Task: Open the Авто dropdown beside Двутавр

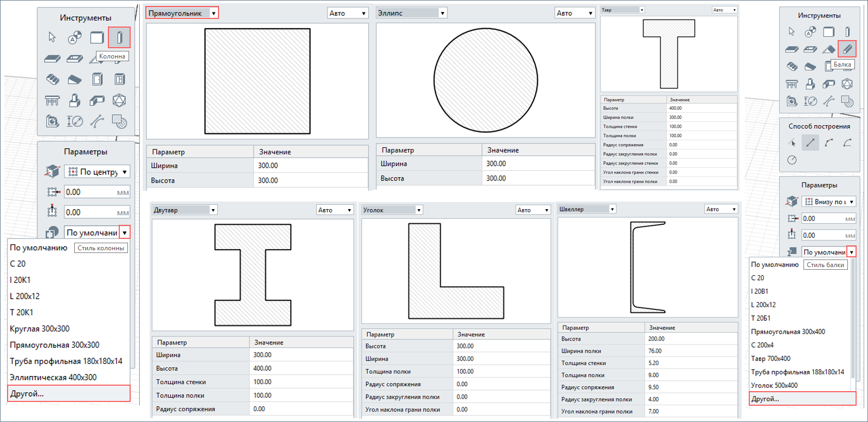Action: point(335,210)
